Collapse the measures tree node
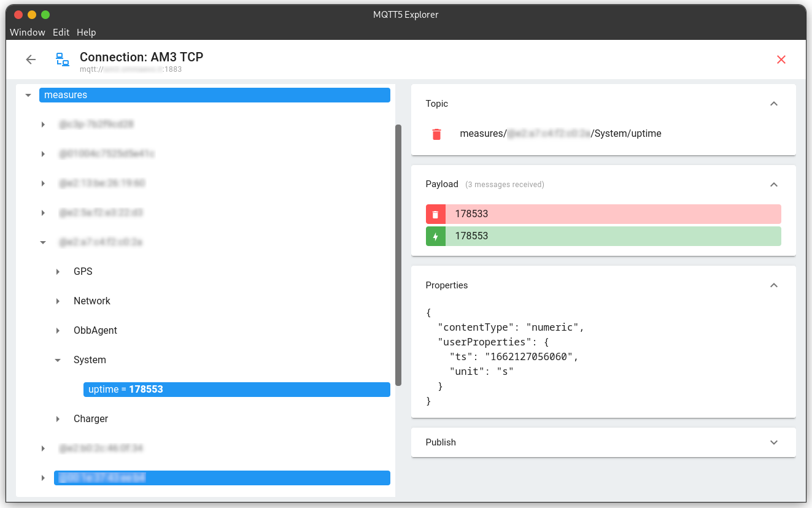Viewport: 812px width, 508px height. point(28,95)
